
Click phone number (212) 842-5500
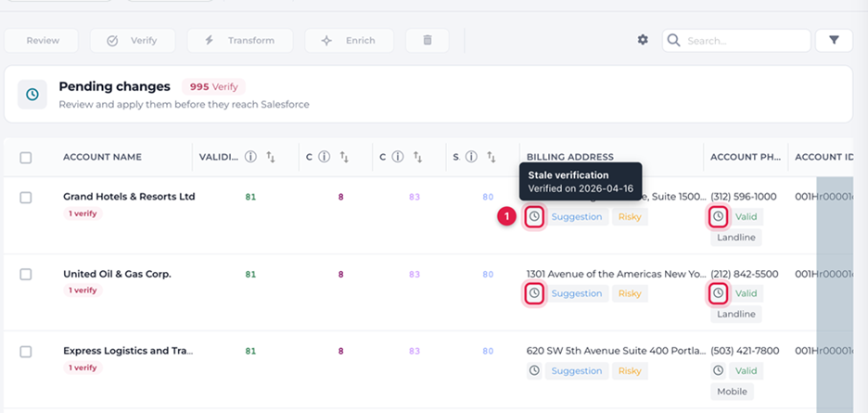click(x=745, y=274)
